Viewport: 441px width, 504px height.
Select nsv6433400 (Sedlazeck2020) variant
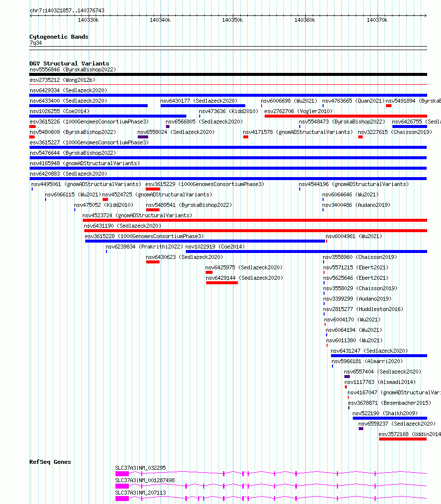pyautogui.click(x=68, y=101)
